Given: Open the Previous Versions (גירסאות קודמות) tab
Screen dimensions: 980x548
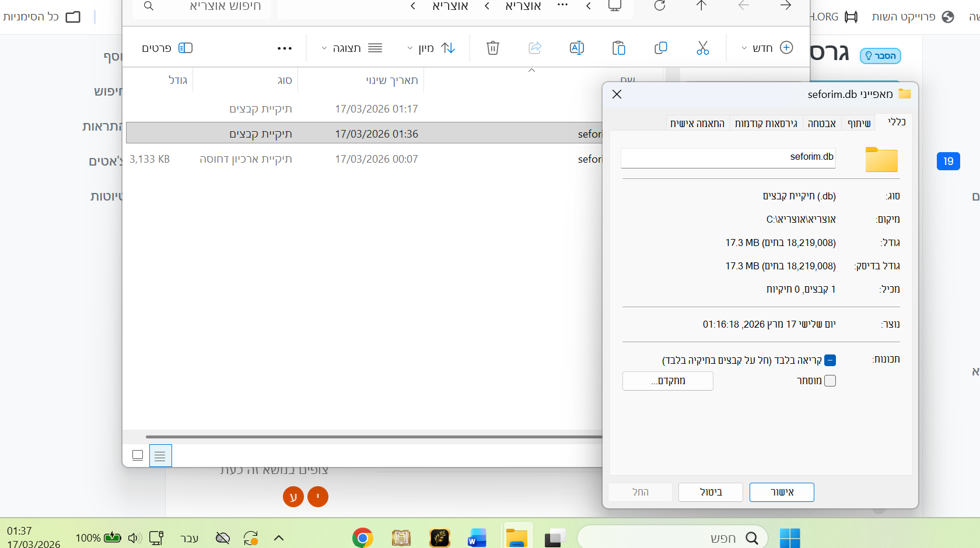Looking at the screenshot, I should pyautogui.click(x=766, y=123).
